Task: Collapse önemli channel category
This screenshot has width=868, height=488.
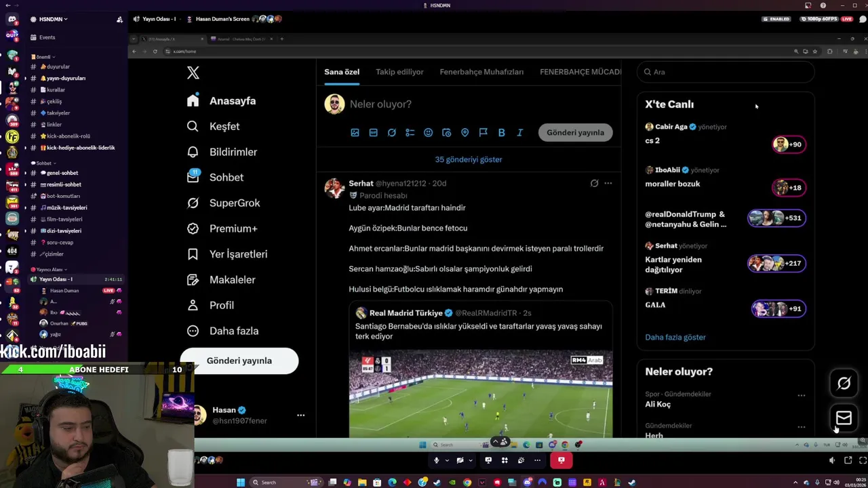Action: 43,57
